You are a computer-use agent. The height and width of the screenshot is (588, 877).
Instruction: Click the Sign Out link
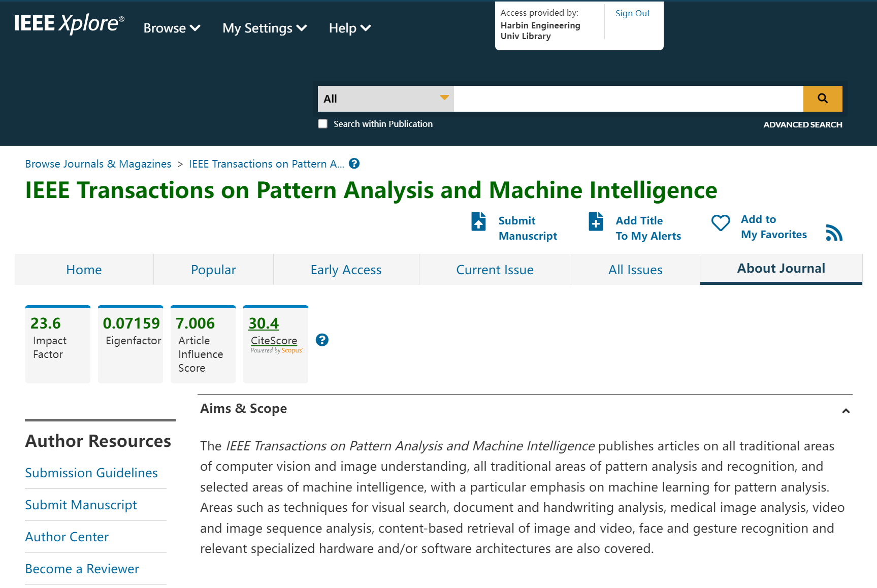pos(632,13)
